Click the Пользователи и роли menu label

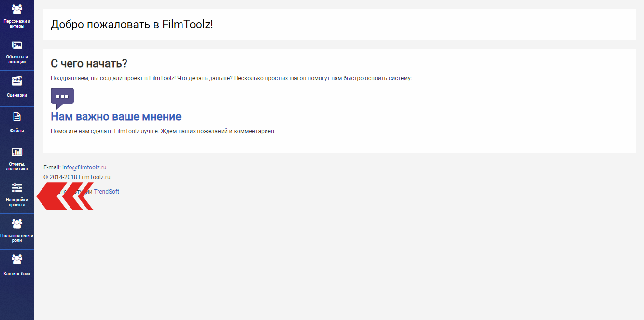pos(17,238)
